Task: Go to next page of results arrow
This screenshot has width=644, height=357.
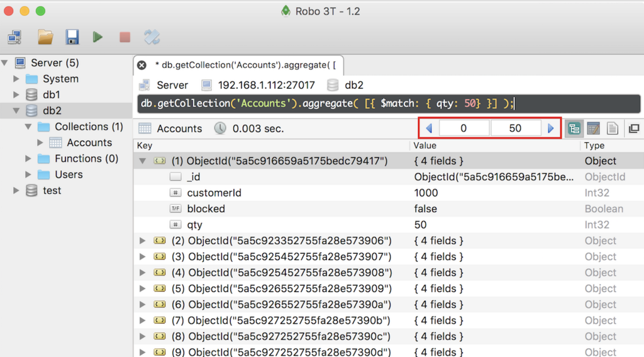Action: tap(551, 128)
